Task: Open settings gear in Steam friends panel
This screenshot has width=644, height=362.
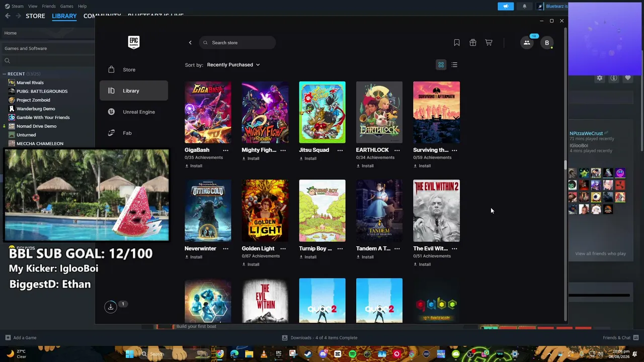Action: (600, 78)
